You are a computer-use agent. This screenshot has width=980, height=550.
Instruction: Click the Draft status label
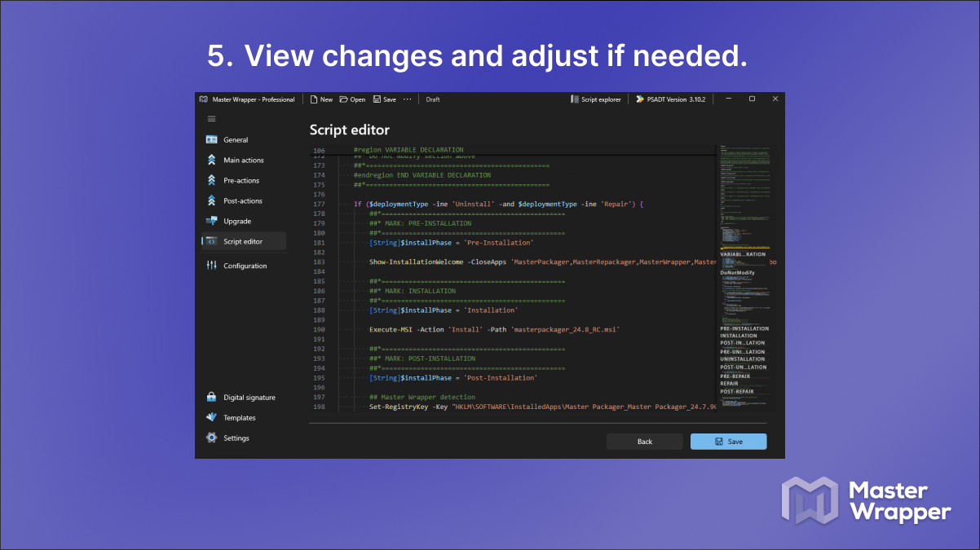[433, 99]
